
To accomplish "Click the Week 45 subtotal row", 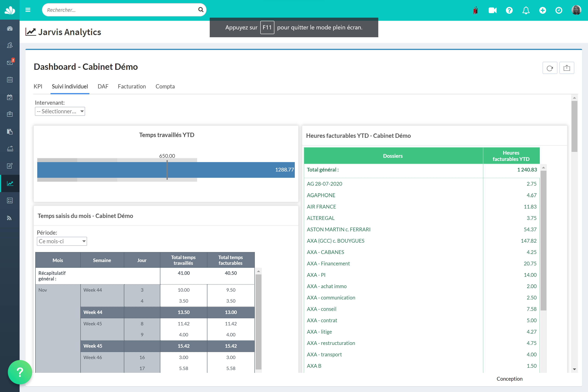I will click(x=168, y=346).
